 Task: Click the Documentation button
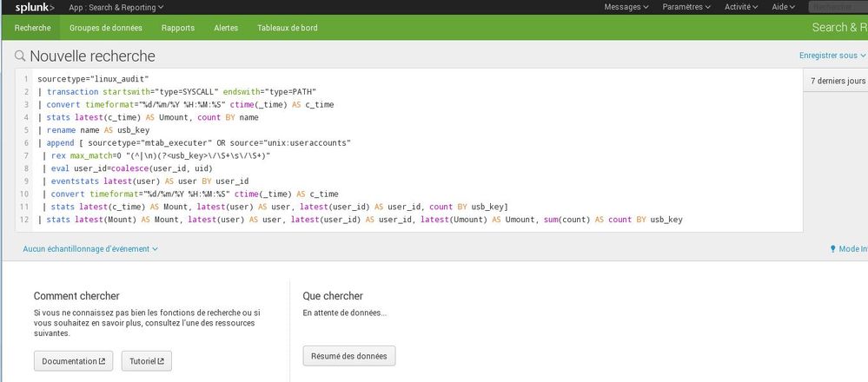73,360
